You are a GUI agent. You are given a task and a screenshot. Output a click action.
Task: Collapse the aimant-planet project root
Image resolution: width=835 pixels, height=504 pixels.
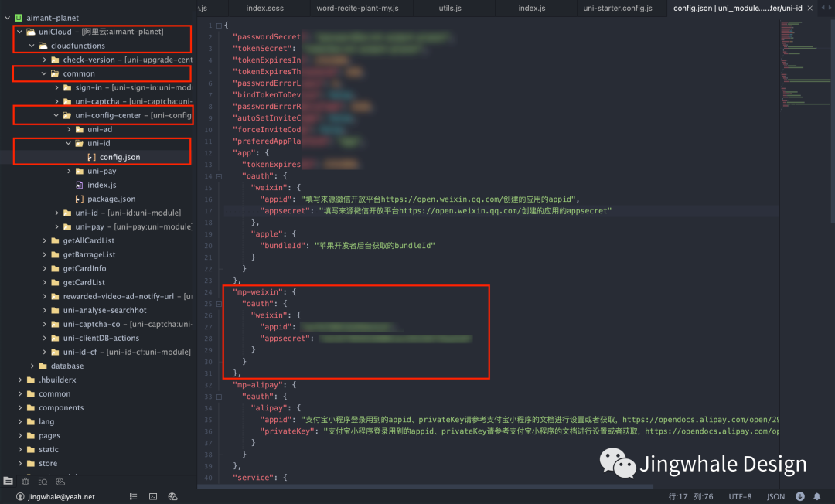pyautogui.click(x=8, y=18)
